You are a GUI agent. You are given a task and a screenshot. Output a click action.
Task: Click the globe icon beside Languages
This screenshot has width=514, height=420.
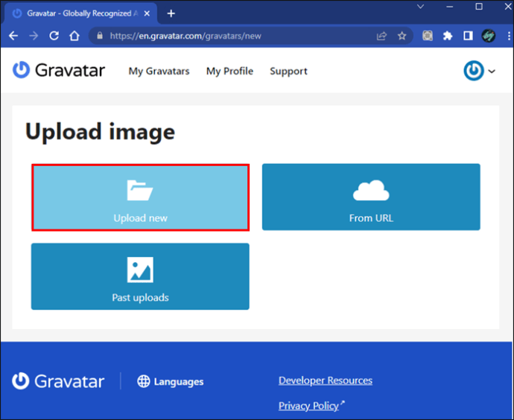pos(144,381)
